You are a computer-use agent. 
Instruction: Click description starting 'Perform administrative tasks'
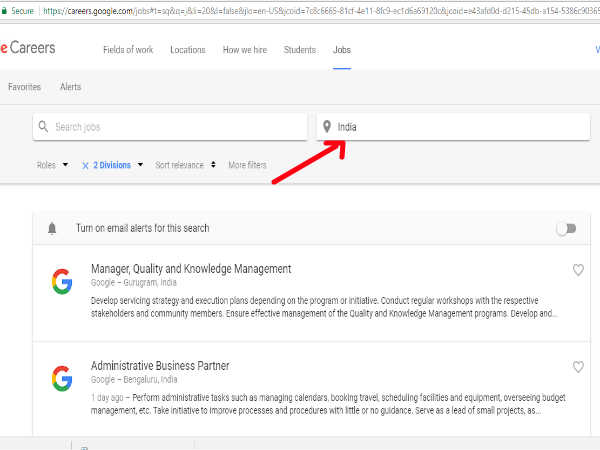coord(328,404)
